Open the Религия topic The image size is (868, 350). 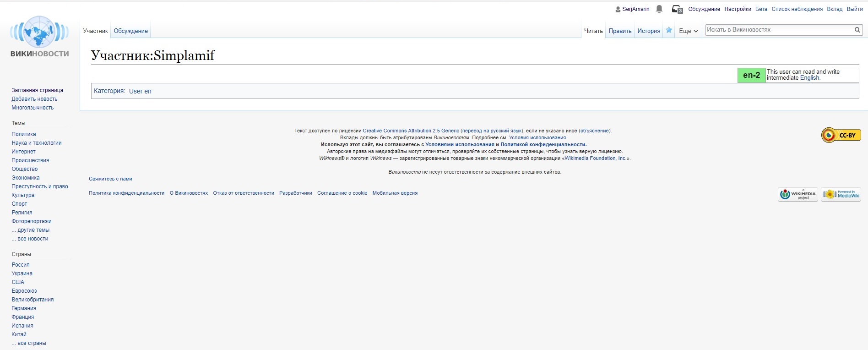22,213
